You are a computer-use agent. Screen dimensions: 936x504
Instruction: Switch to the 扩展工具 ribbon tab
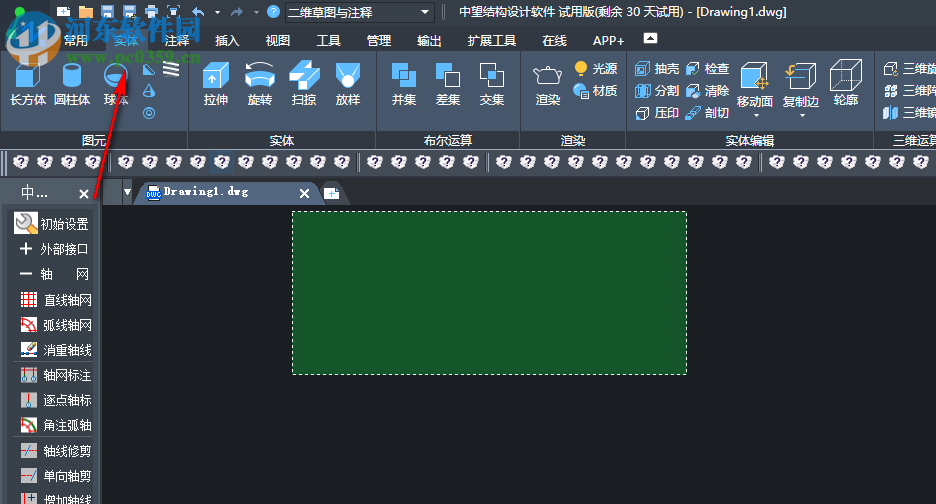pos(492,41)
